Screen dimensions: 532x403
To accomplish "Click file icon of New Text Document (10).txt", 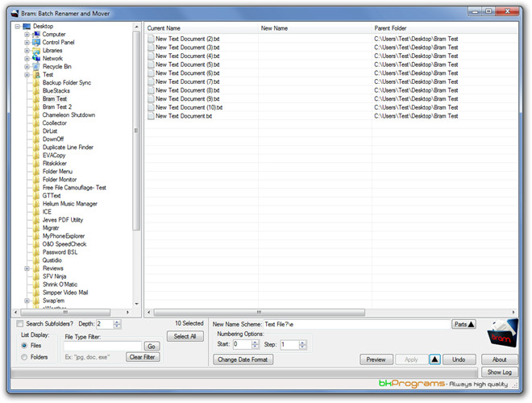I will [151, 107].
